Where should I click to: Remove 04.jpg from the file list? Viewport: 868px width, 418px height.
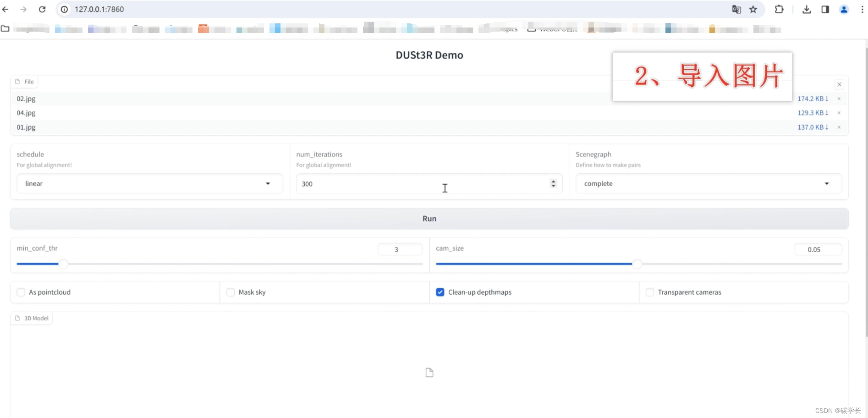839,113
